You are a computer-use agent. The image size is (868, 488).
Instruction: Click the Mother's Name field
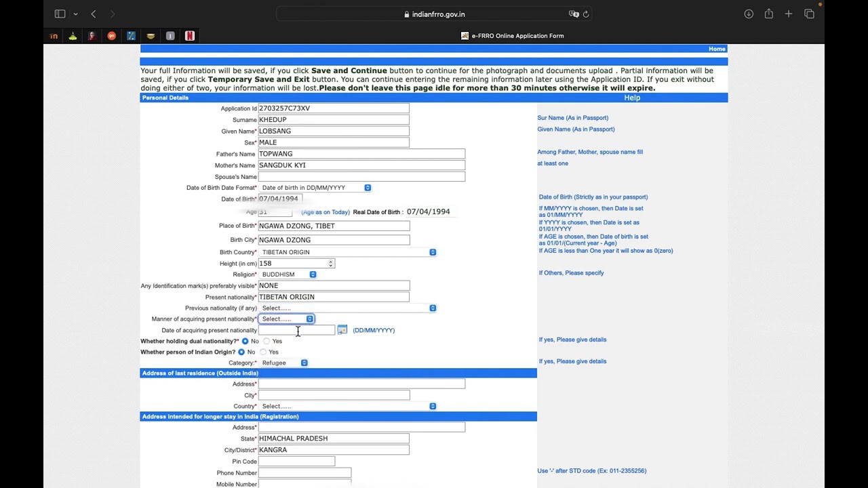[361, 165]
